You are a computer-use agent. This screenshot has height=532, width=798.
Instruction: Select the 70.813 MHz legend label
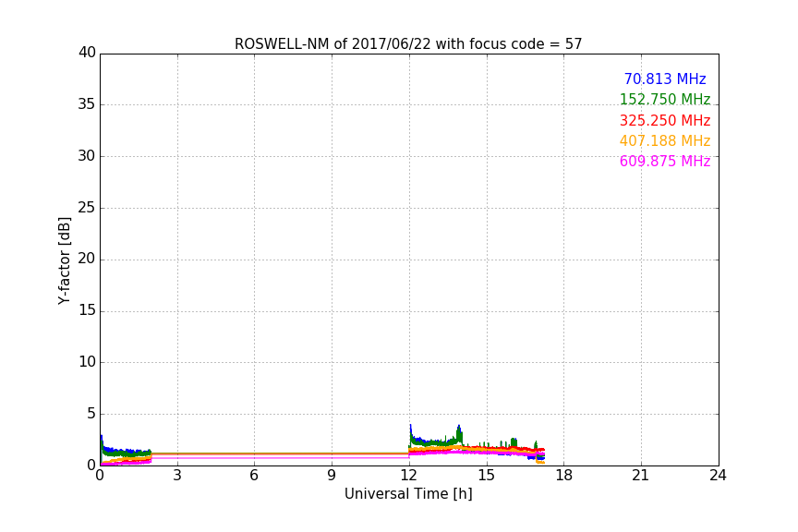tap(665, 79)
